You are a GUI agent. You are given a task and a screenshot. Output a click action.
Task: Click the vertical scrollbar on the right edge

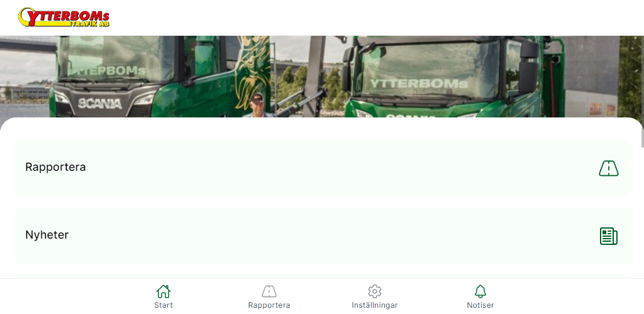coord(642,92)
